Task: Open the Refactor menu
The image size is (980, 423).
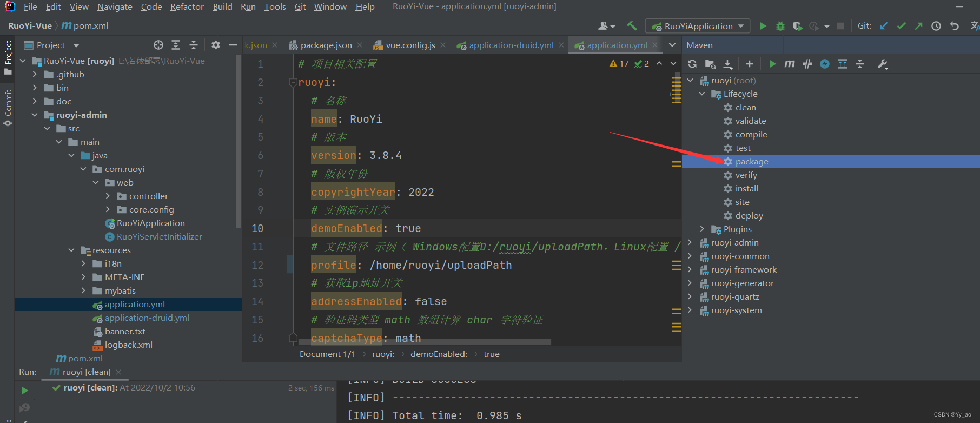Action: coord(187,6)
